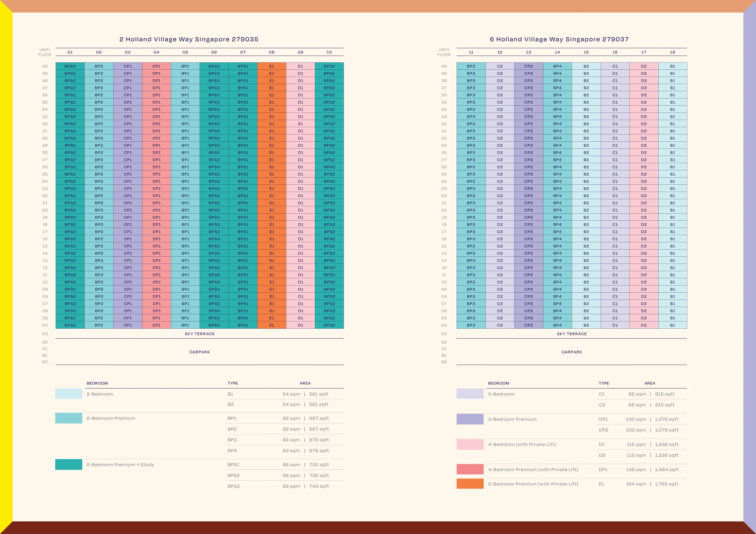This screenshot has height=534, width=756.
Task: Click floor 40 E1 unit cell
Action: click(x=272, y=66)
